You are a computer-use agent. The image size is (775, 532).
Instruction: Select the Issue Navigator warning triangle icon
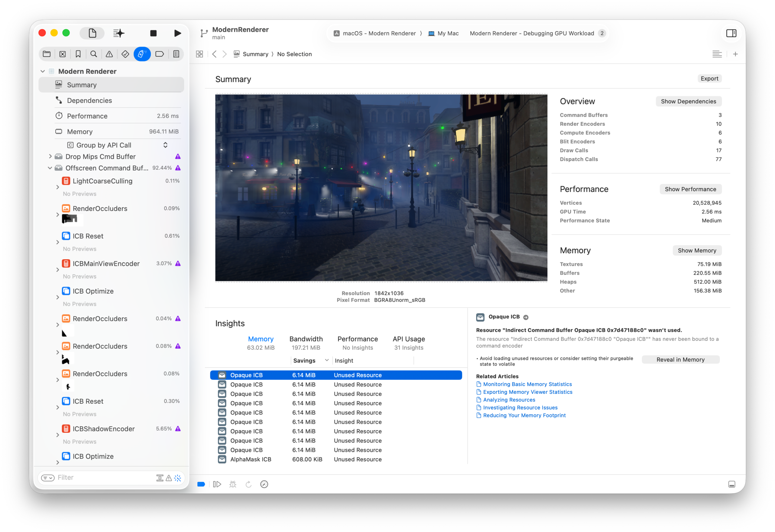tap(109, 54)
